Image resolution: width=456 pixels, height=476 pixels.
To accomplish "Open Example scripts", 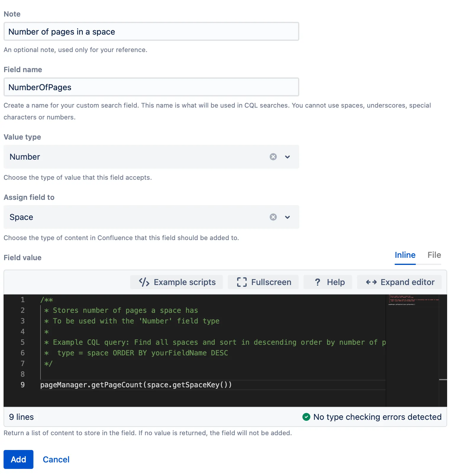I will [177, 282].
